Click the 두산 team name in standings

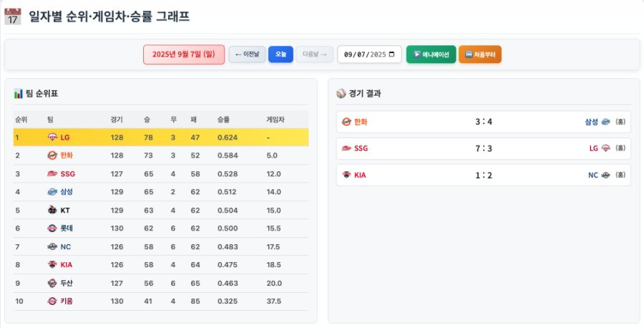pos(67,283)
